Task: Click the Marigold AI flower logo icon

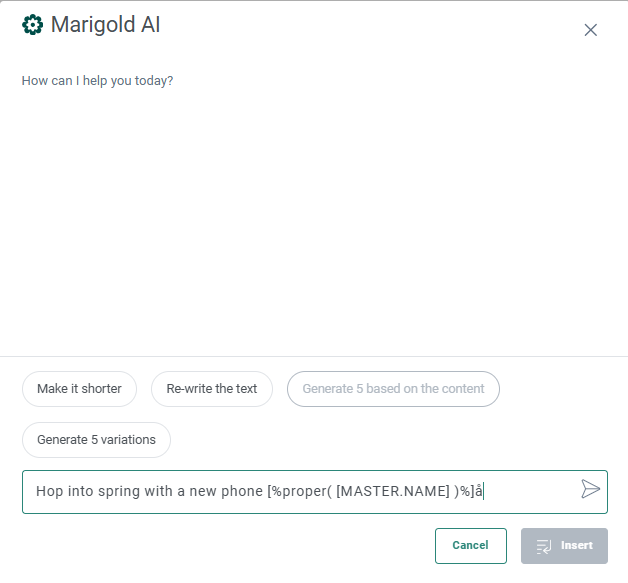Action: point(33,25)
